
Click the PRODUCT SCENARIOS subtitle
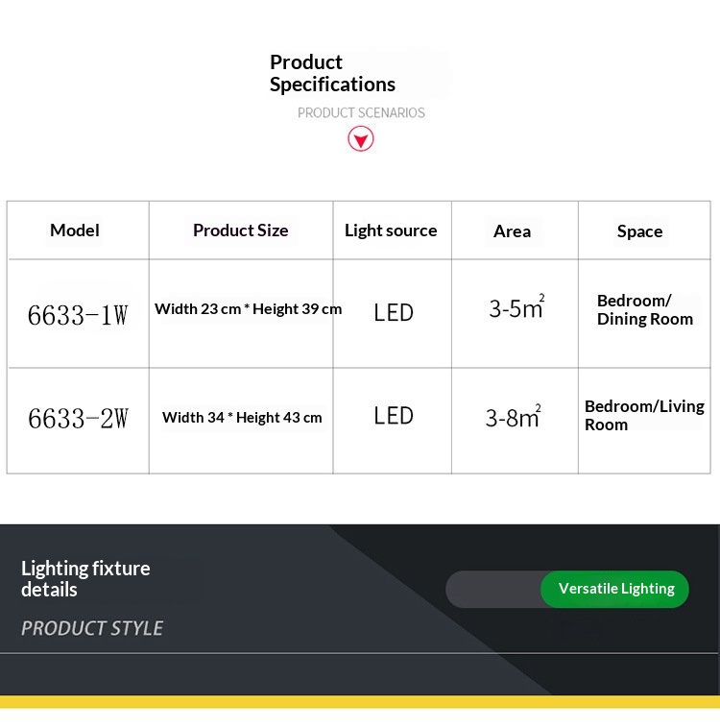[x=361, y=112]
